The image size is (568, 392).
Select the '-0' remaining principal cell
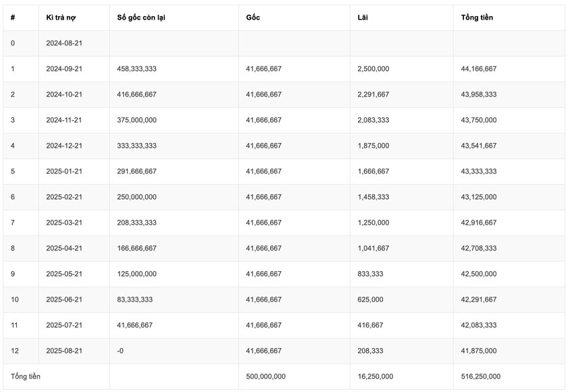[121, 351]
